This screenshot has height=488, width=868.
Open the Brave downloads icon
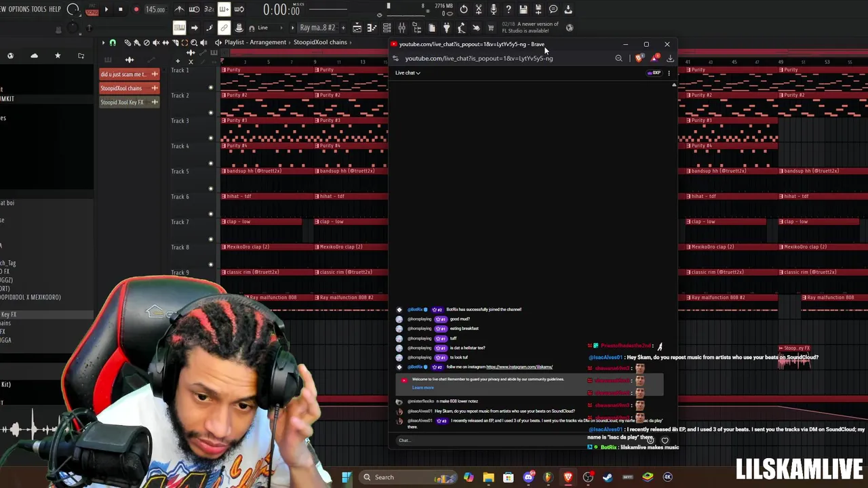670,58
